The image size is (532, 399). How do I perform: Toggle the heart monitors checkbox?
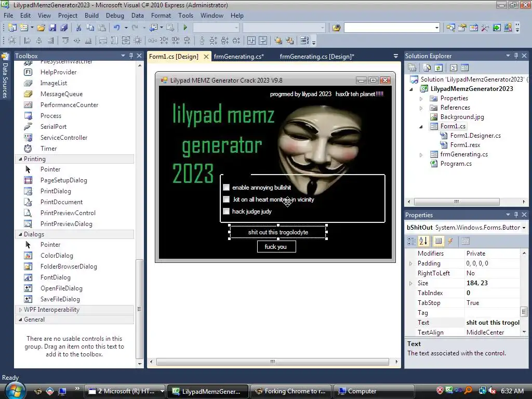coord(227,199)
